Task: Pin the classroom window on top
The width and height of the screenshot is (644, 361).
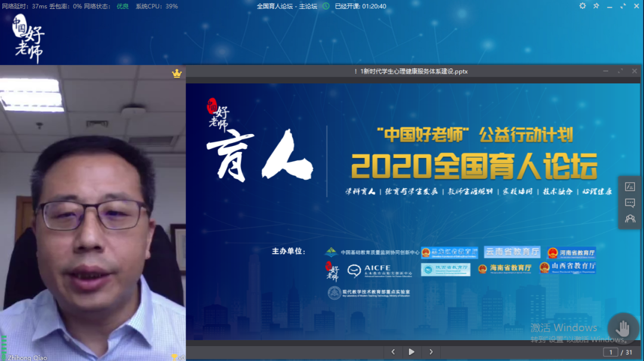Action: point(596,6)
